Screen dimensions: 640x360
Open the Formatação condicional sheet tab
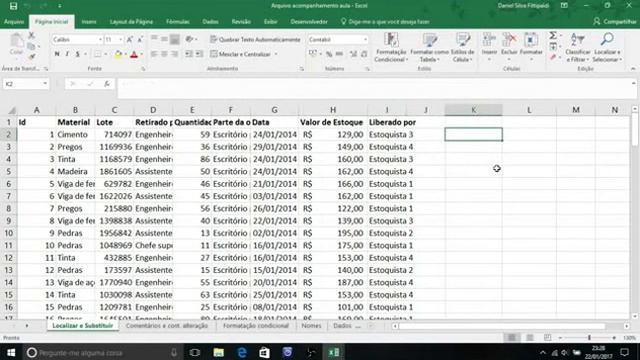click(x=256, y=326)
